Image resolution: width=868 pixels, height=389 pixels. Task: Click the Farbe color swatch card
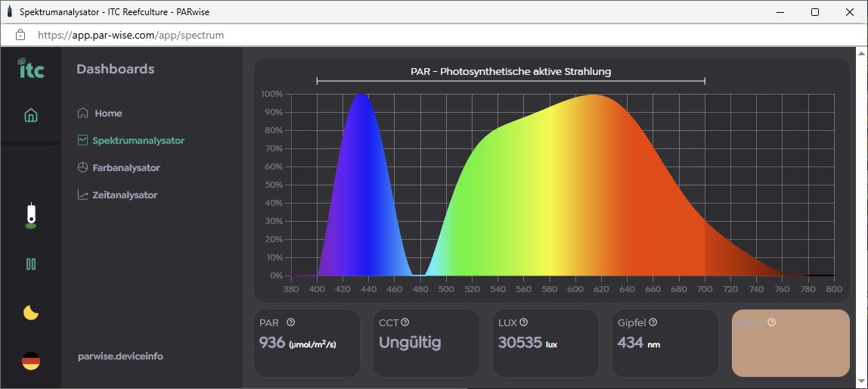(790, 350)
